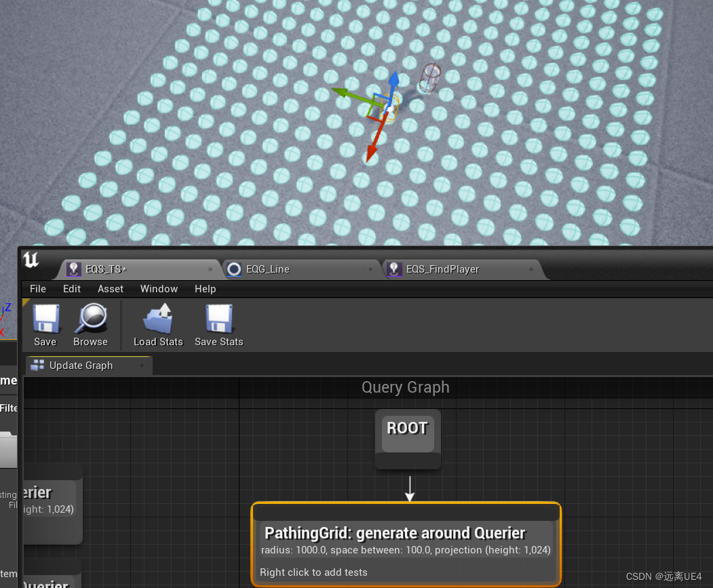
Task: Open the Help menu
Action: tap(205, 289)
